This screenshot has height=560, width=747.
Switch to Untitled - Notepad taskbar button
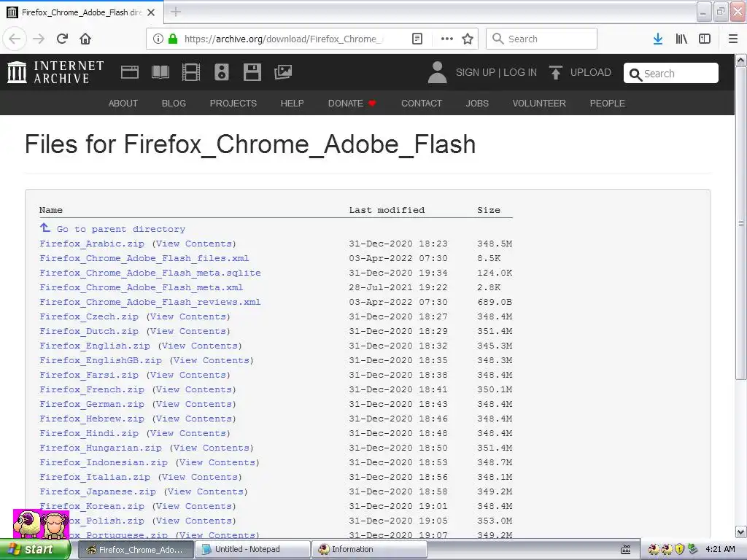point(253,550)
